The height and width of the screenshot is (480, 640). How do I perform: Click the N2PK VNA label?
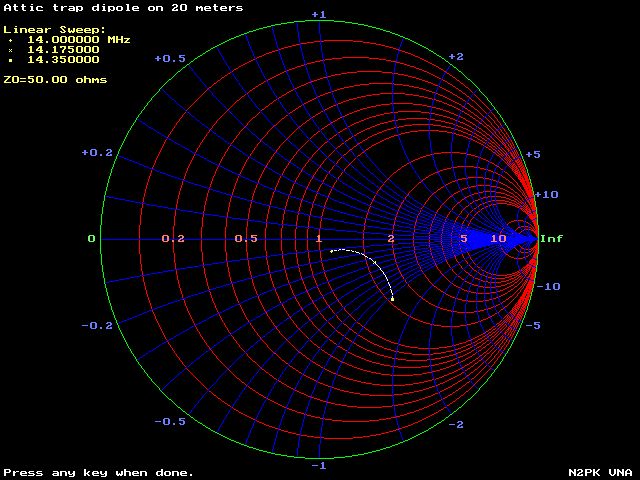(600, 472)
